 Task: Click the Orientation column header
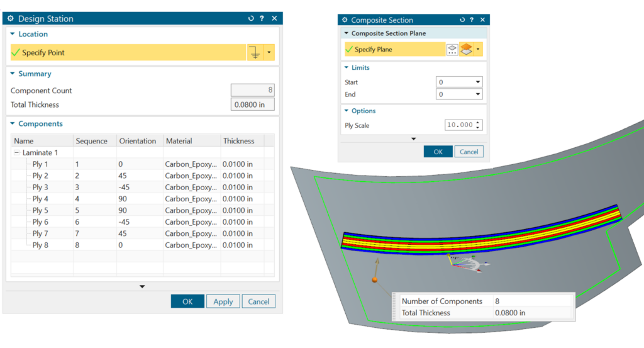coord(138,141)
